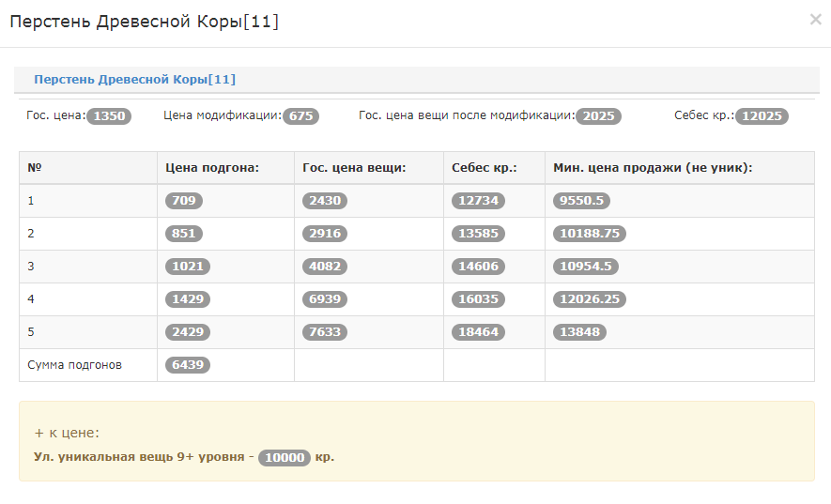Click the 12026.25 minimum sale price

(x=589, y=299)
